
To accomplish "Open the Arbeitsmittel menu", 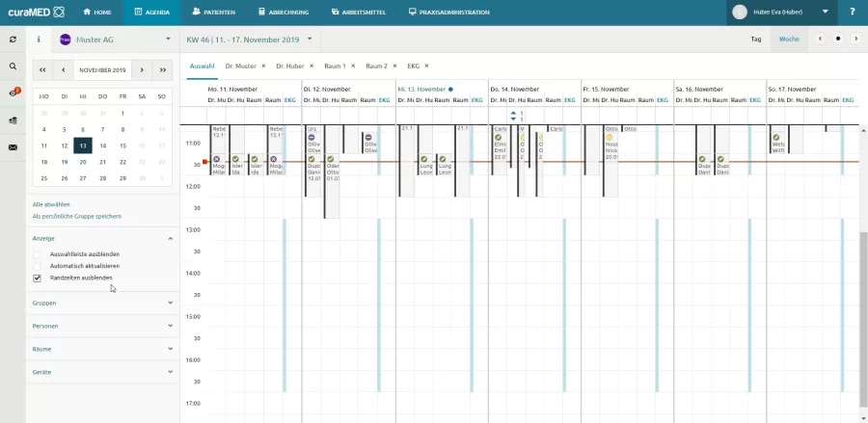I will [x=358, y=13].
